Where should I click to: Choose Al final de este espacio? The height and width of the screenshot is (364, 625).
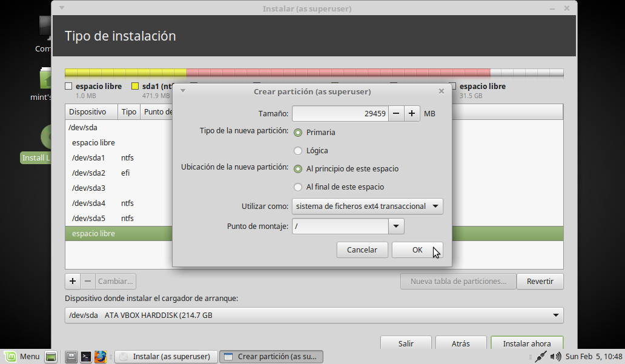click(298, 187)
